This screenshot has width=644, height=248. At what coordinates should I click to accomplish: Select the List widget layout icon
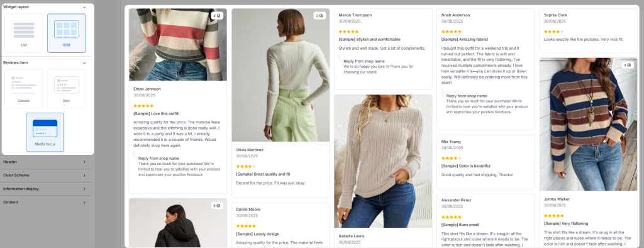click(x=24, y=33)
